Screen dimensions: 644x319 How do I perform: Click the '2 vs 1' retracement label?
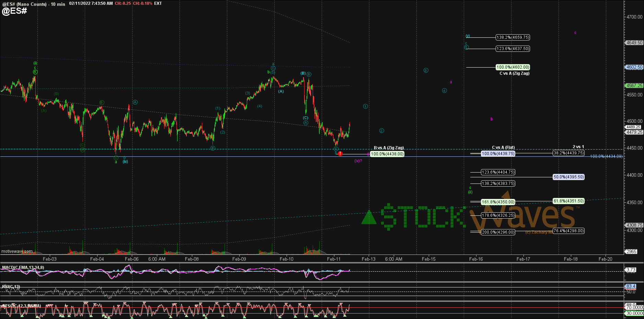pos(578,147)
